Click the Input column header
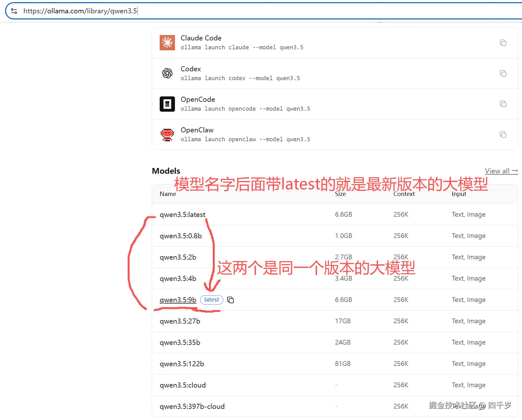 (x=459, y=194)
